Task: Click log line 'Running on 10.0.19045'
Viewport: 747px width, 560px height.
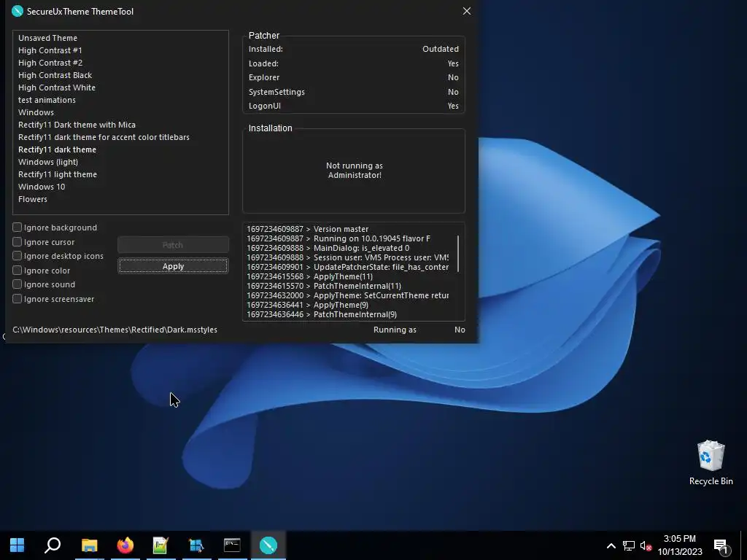Action: tap(338, 238)
